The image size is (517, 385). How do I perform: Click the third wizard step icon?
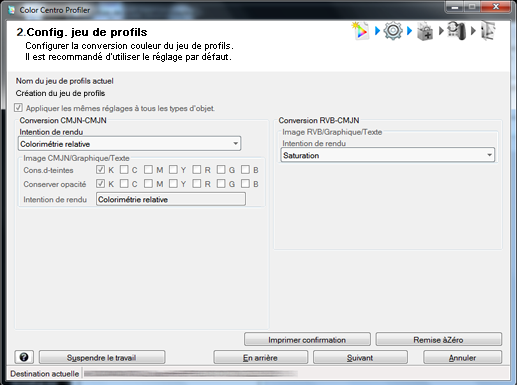coord(425,31)
